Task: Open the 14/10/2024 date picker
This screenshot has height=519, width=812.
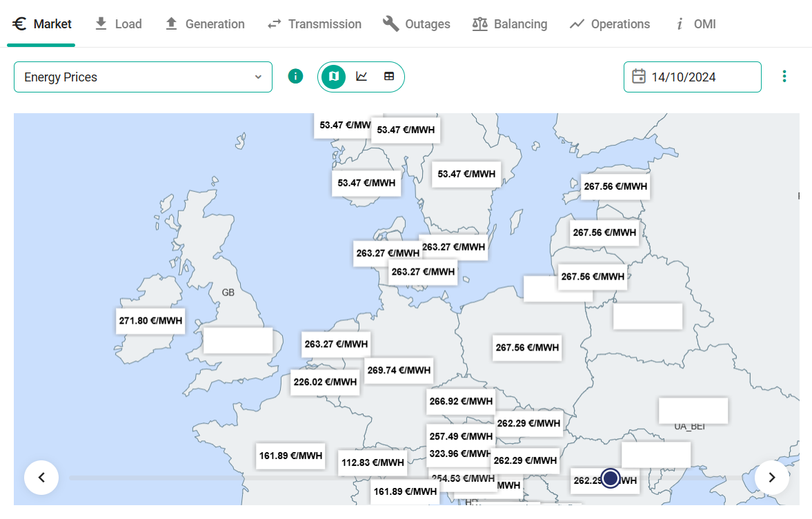Action: pos(693,77)
